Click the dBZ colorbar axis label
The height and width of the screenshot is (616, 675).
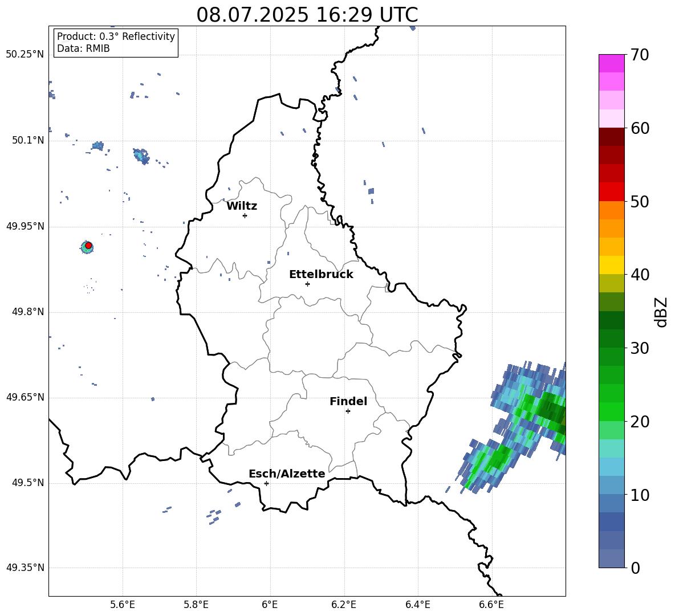pyautogui.click(x=662, y=312)
